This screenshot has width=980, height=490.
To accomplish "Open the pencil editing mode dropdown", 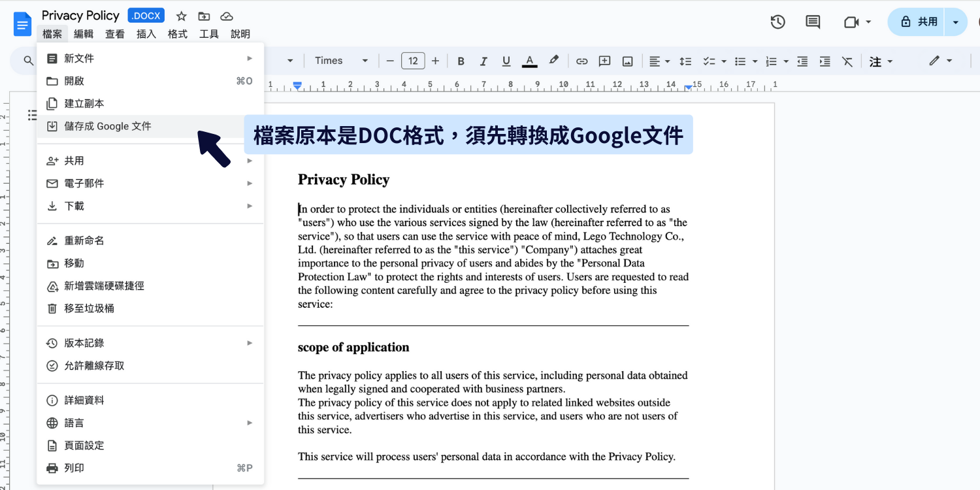I will point(941,61).
